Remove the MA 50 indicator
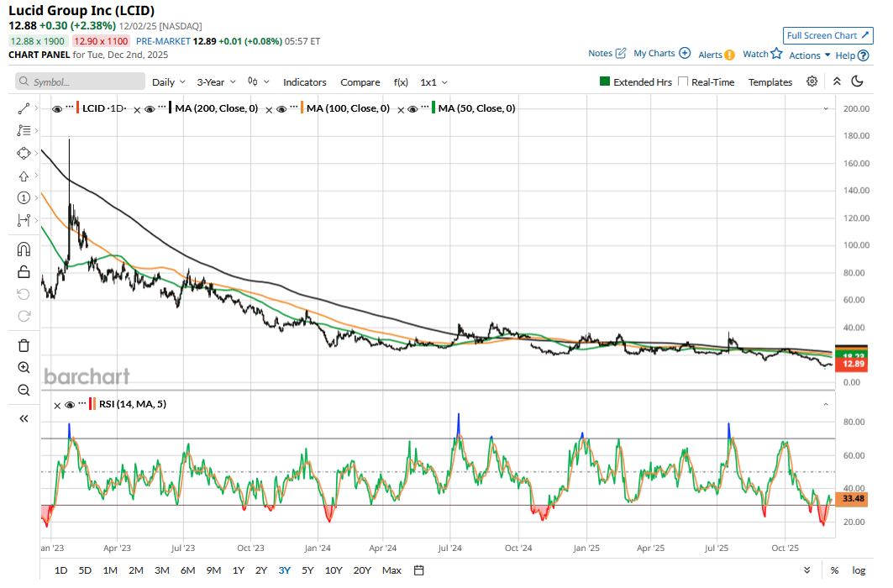Viewport: 893px width, 588px height. click(x=401, y=110)
